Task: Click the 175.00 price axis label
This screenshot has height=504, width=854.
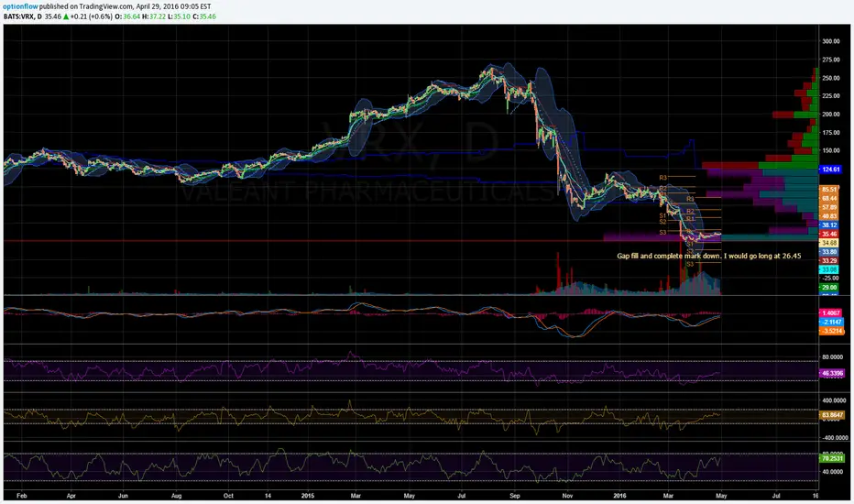Action: (830, 132)
